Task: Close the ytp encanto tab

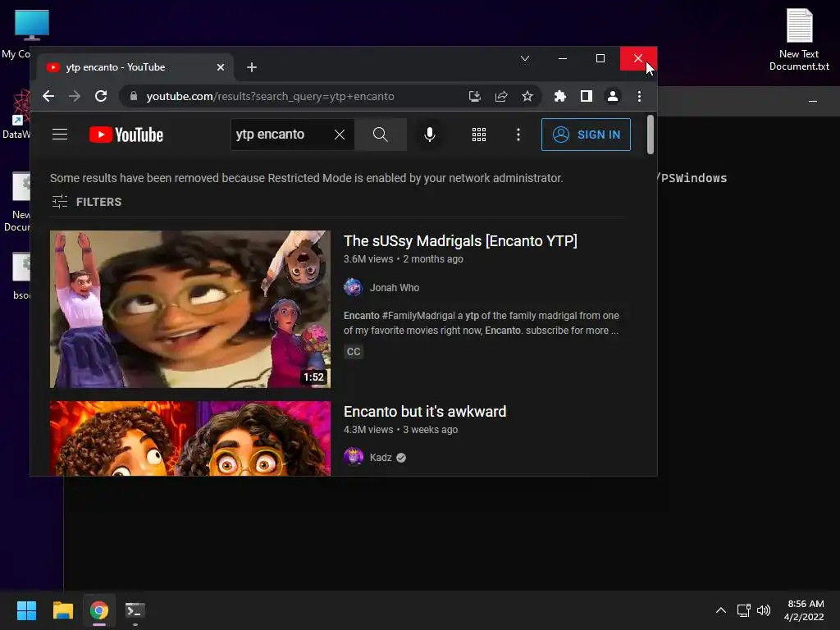Action: 220,67
